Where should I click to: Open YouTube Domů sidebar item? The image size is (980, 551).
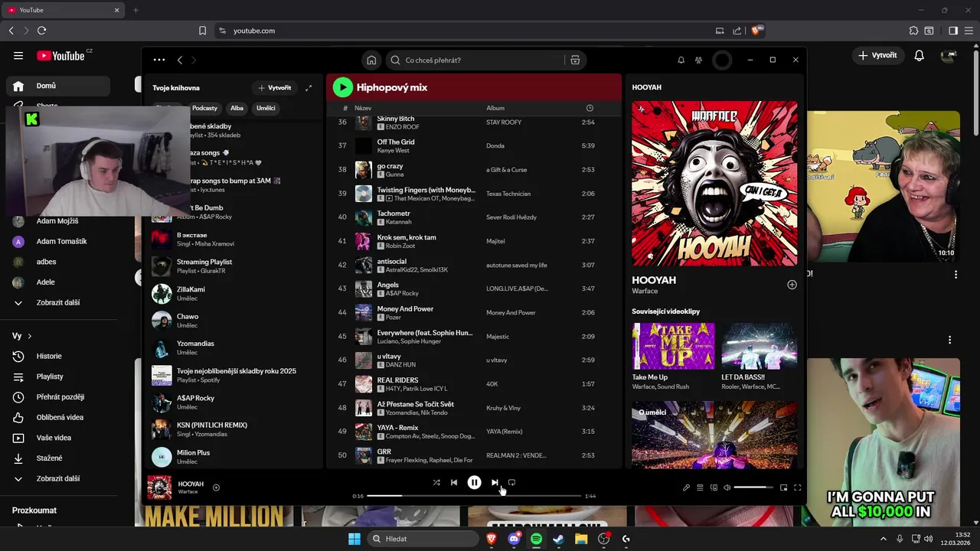pyautogui.click(x=58, y=86)
